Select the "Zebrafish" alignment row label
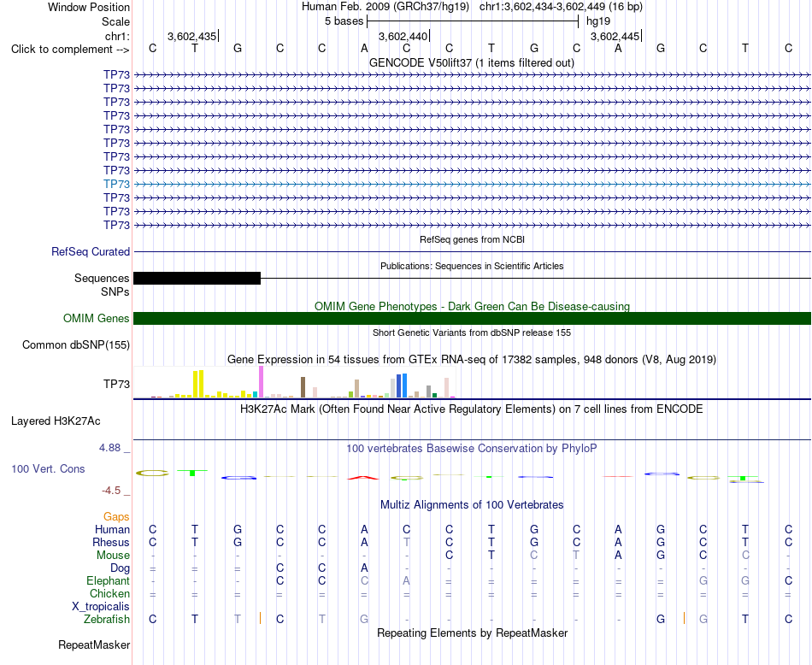The image size is (812, 665). (x=107, y=620)
